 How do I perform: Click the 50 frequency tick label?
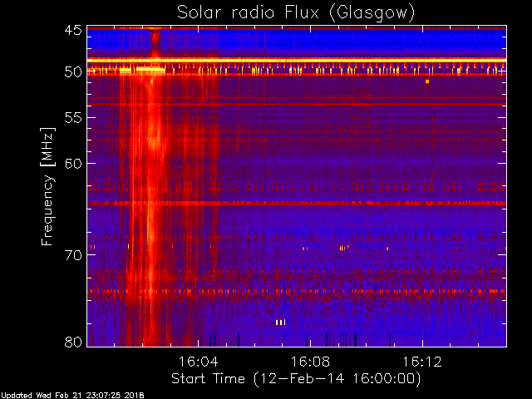pos(73,72)
